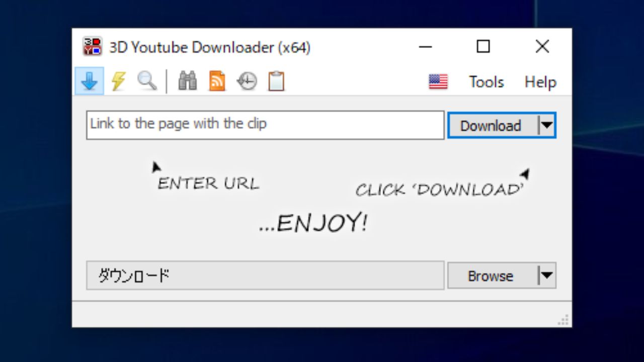Open the Help menu

click(x=540, y=81)
